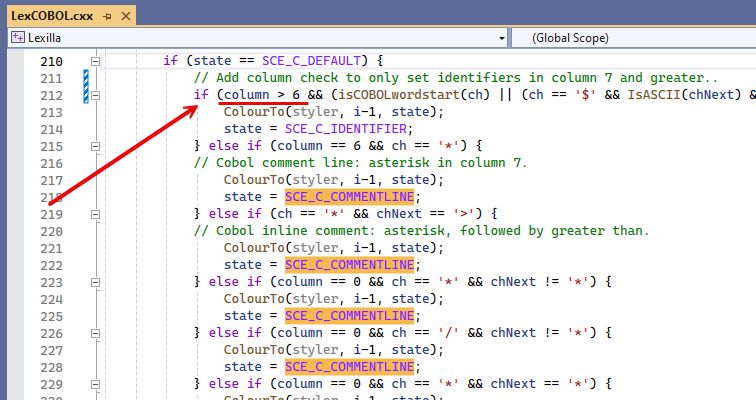Screen dimensions: 756x400
Task: Click isCOBOLwordstart on line 212
Action: click(x=400, y=94)
